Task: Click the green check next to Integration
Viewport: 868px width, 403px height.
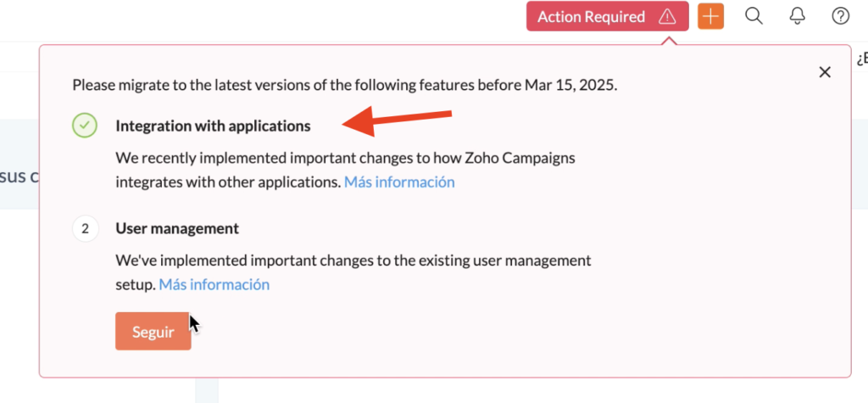Action: click(85, 126)
